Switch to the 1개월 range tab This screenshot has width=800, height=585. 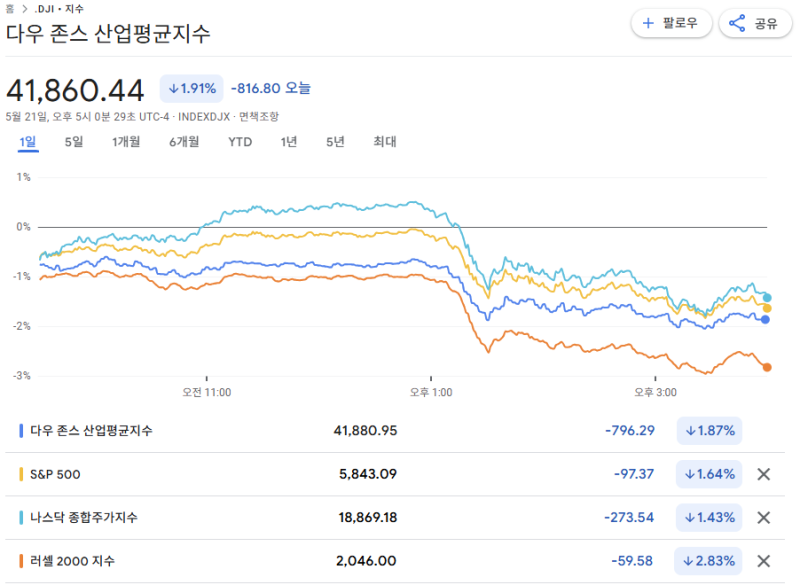tap(126, 142)
